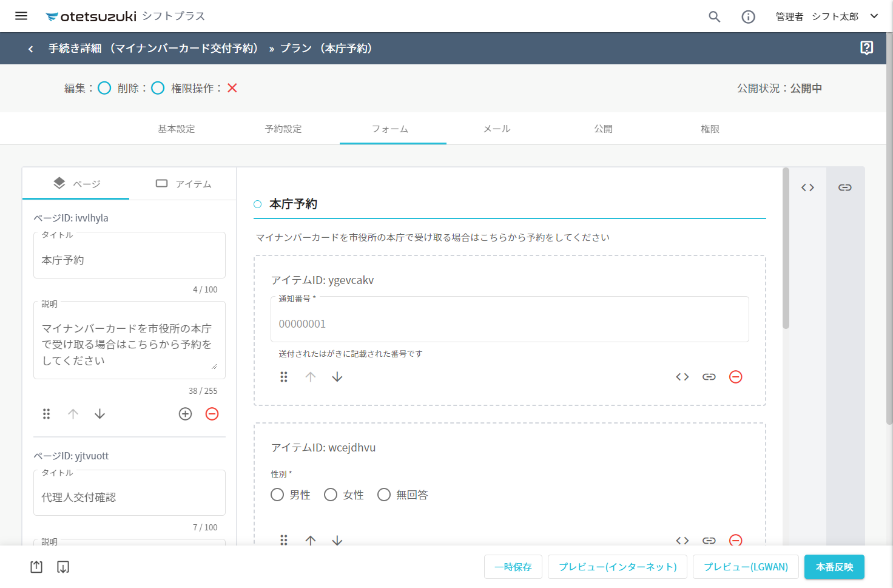This screenshot has height=588, width=893.
Task: Click the import download icon at bottom
Action: click(63, 567)
